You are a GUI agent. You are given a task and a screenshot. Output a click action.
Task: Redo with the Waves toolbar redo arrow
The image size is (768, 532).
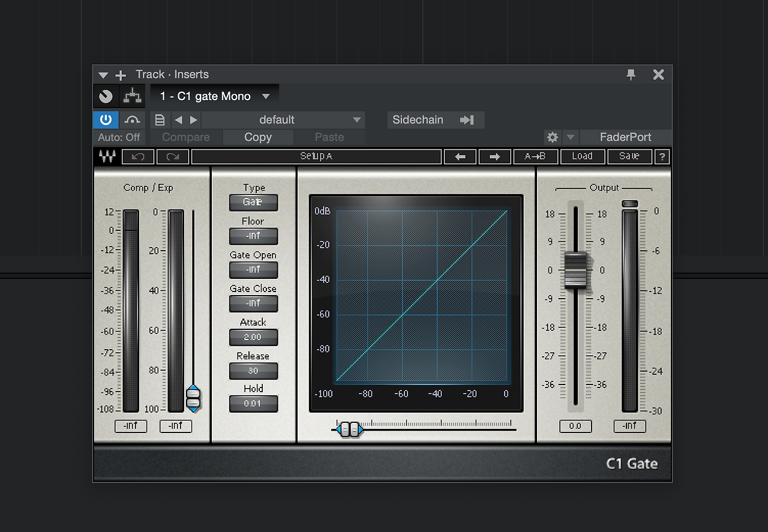click(x=173, y=157)
